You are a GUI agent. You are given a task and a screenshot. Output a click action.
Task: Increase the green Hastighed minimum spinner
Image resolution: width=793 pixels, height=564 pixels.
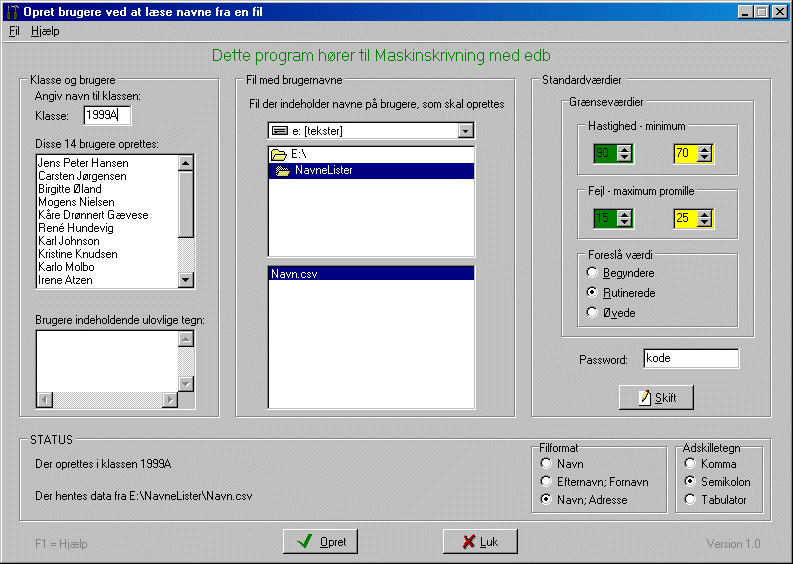click(625, 149)
